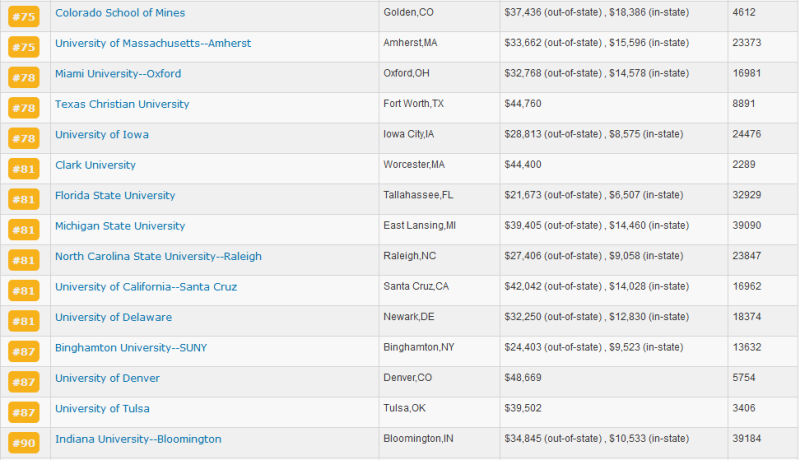Click rank badge beside Clark University
Viewport: 800px width, 460px height.
pos(23,168)
